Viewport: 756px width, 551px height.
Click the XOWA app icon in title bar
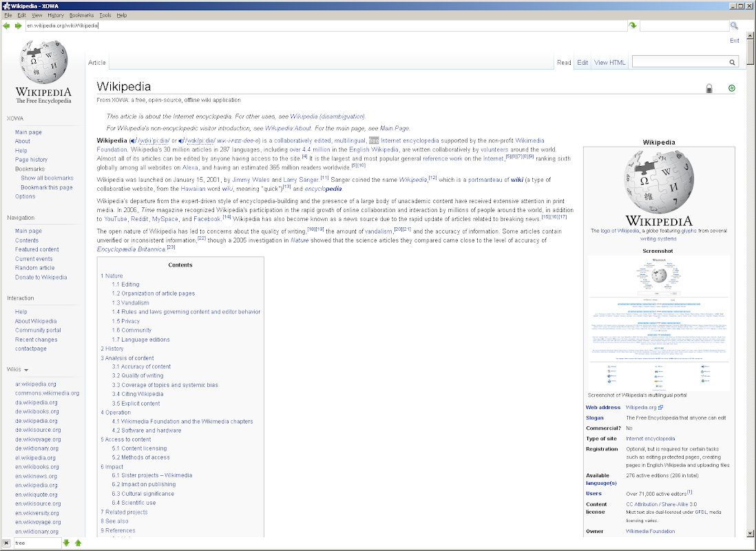pyautogui.click(x=6, y=6)
